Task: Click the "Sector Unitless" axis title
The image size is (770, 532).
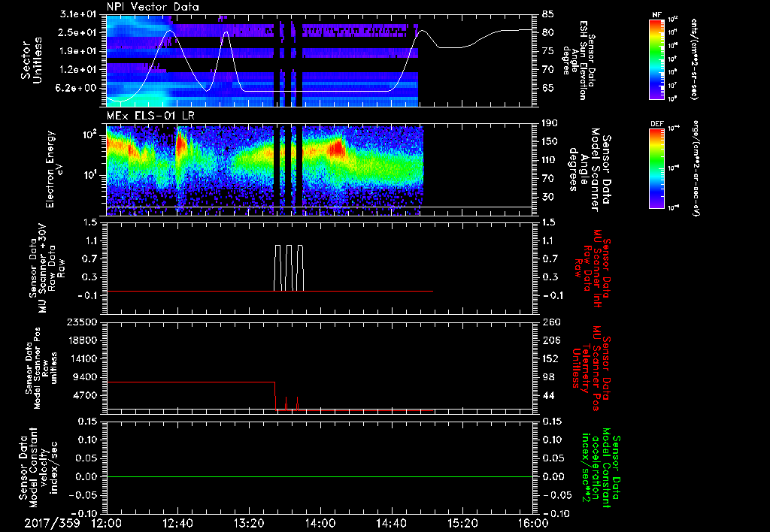Action: 32,60
